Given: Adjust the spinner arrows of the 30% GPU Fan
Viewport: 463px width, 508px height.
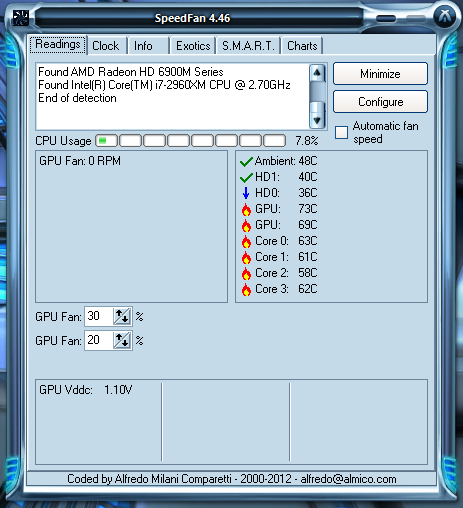Looking at the screenshot, I should [x=122, y=316].
